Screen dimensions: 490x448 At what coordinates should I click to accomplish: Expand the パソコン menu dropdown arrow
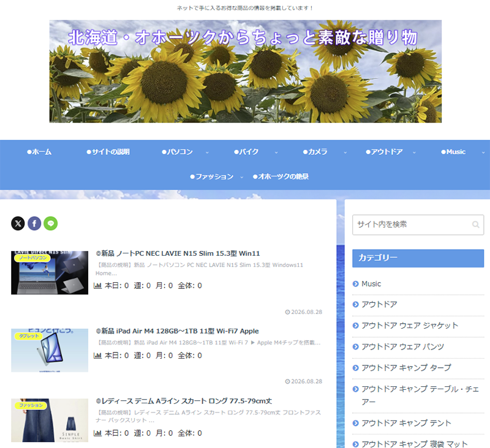coord(207,152)
